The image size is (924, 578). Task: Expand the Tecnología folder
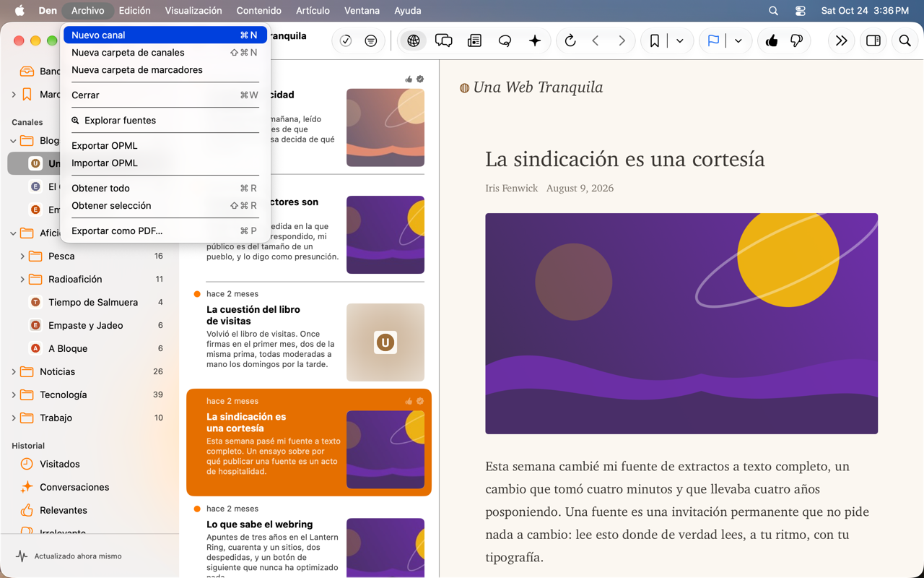(x=14, y=394)
